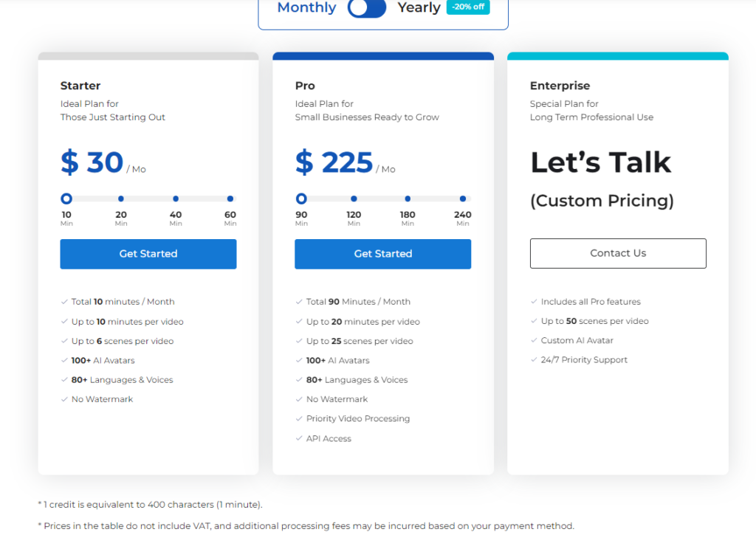Screen dimensions: 756x535
Task: Set Pro slider to 120 Min
Action: tap(354, 199)
